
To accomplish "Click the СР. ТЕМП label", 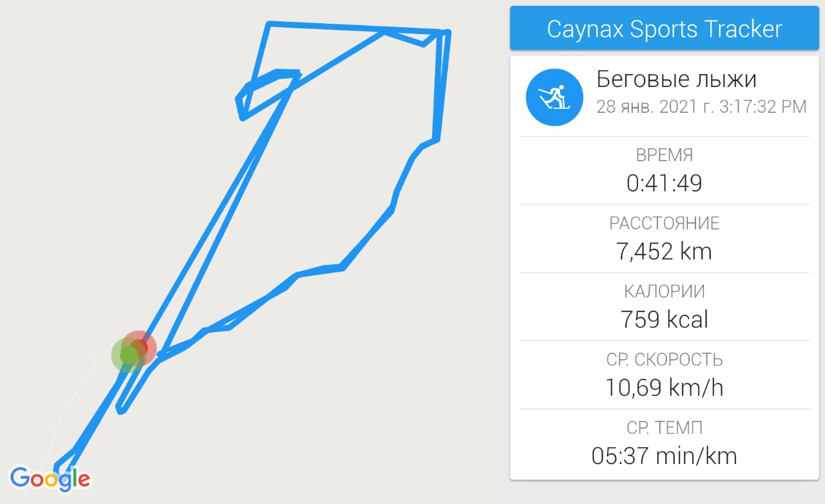I will [x=664, y=427].
